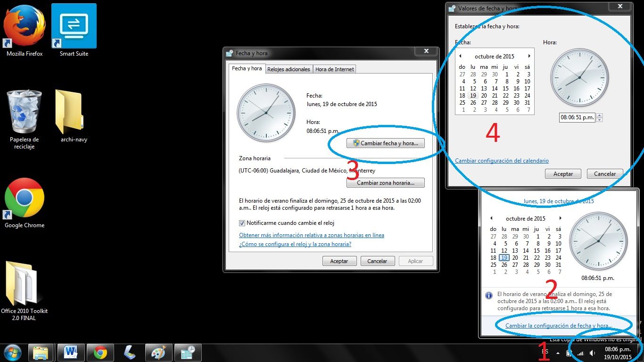Click the octubre de 2015 header in the Valores dialog
644x362 pixels.
click(x=495, y=57)
